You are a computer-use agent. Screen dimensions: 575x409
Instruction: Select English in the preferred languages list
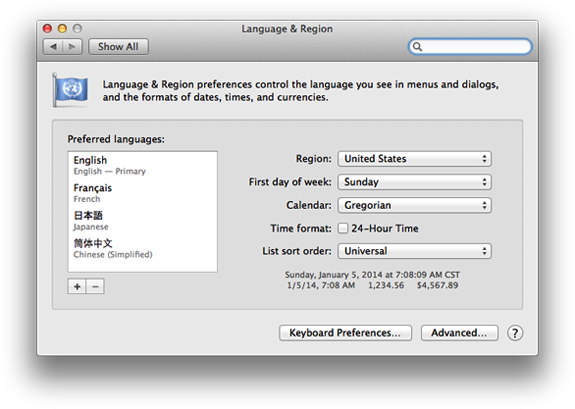(143, 165)
